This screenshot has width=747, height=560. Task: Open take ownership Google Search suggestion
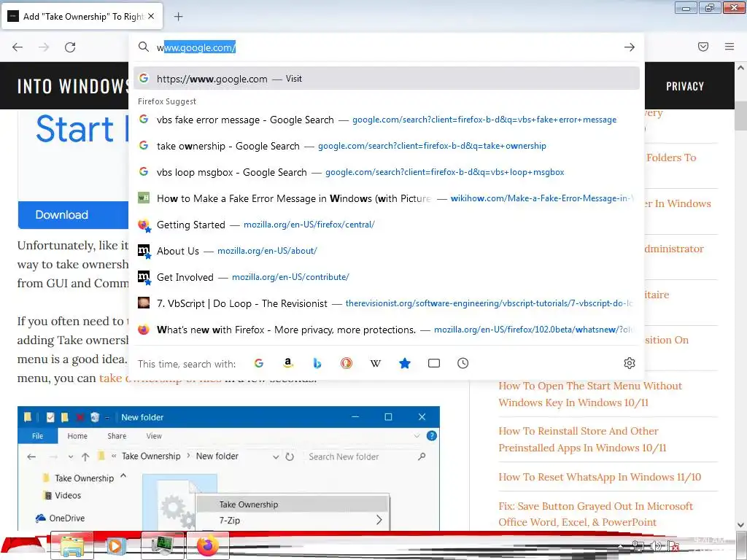tap(387, 146)
